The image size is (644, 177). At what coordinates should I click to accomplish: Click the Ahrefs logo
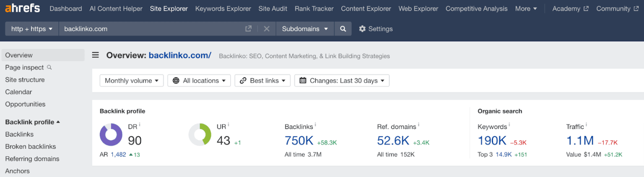click(x=23, y=8)
